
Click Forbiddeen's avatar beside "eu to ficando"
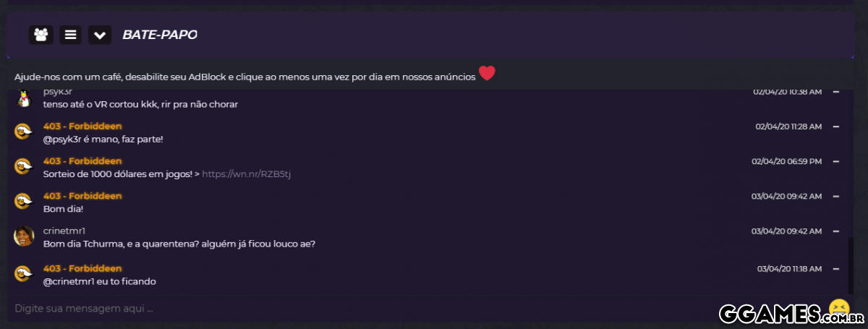(x=24, y=274)
